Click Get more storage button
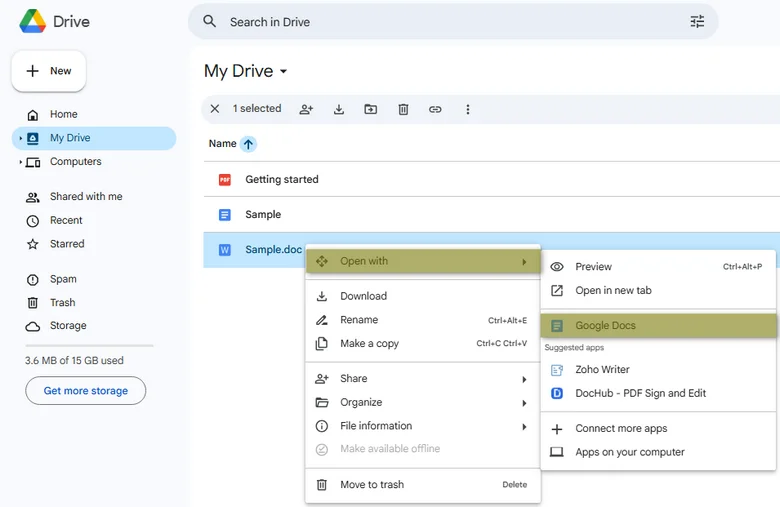The image size is (780, 507). 86,391
